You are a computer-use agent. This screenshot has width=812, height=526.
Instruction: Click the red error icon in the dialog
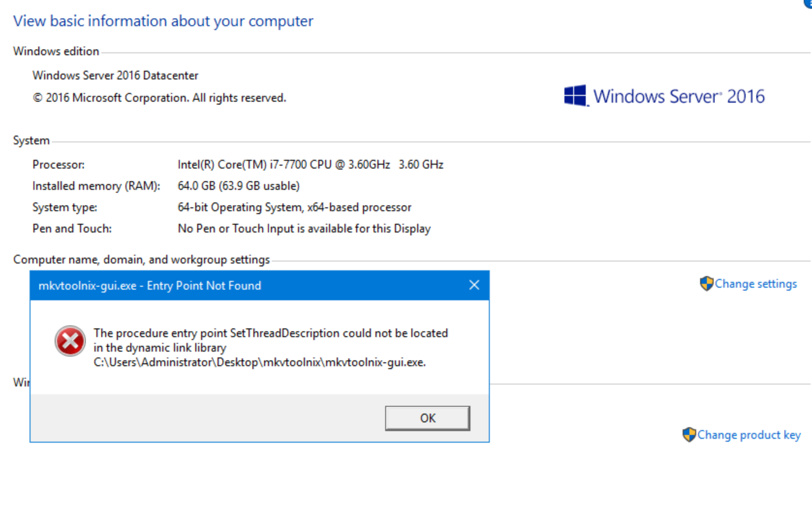pyautogui.click(x=70, y=341)
